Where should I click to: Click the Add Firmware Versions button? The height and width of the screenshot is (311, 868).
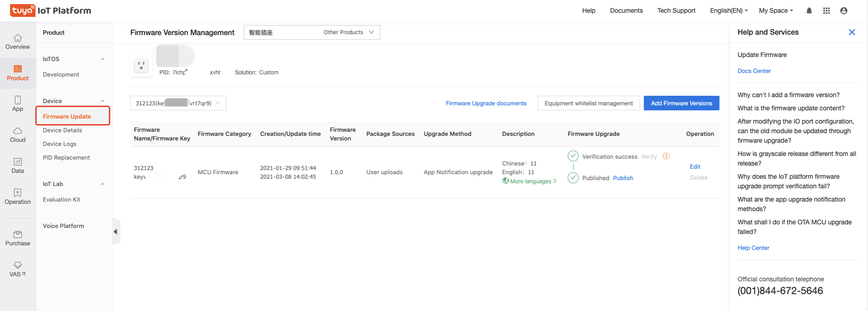[681, 103]
